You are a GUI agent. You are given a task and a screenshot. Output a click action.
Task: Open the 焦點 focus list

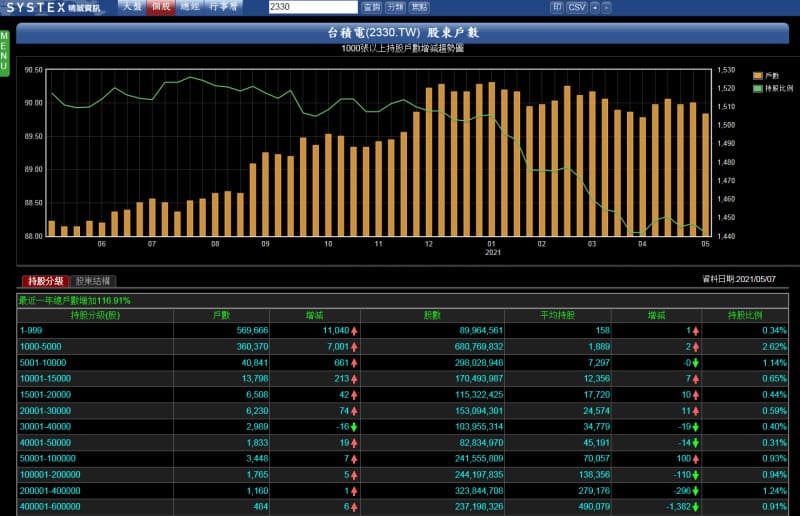tap(418, 7)
